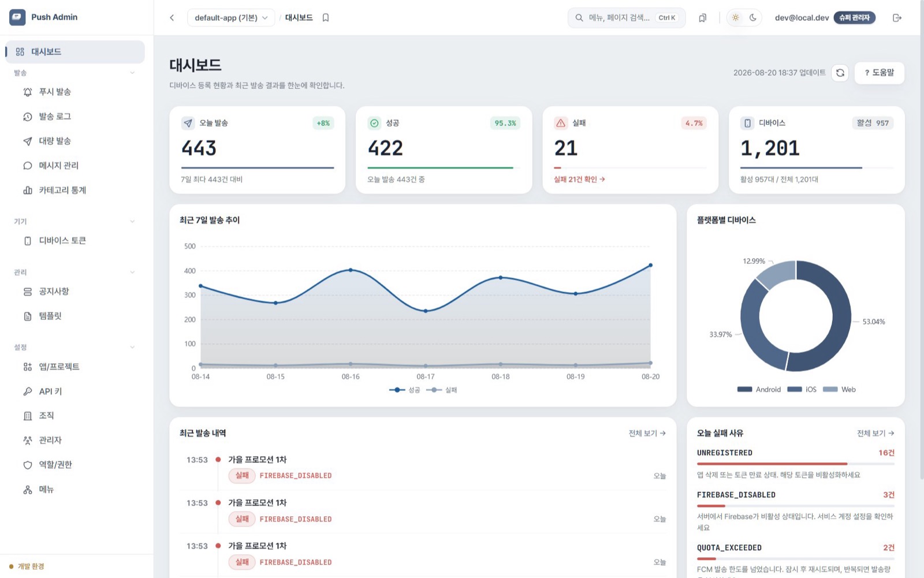Collapse the 설정 sidebar section
Viewport: 924px width, 578px height.
[132, 347]
